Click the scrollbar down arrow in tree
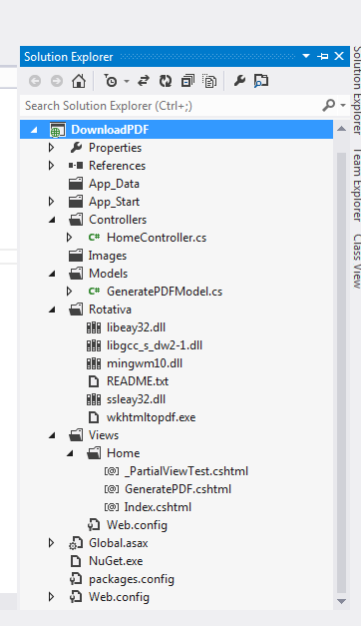The width and height of the screenshot is (364, 628). pos(341,601)
